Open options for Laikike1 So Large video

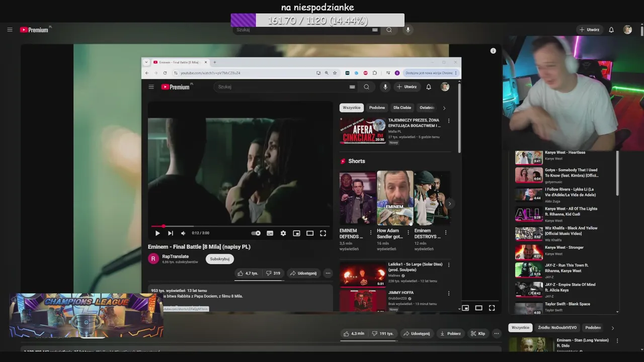[x=449, y=265]
